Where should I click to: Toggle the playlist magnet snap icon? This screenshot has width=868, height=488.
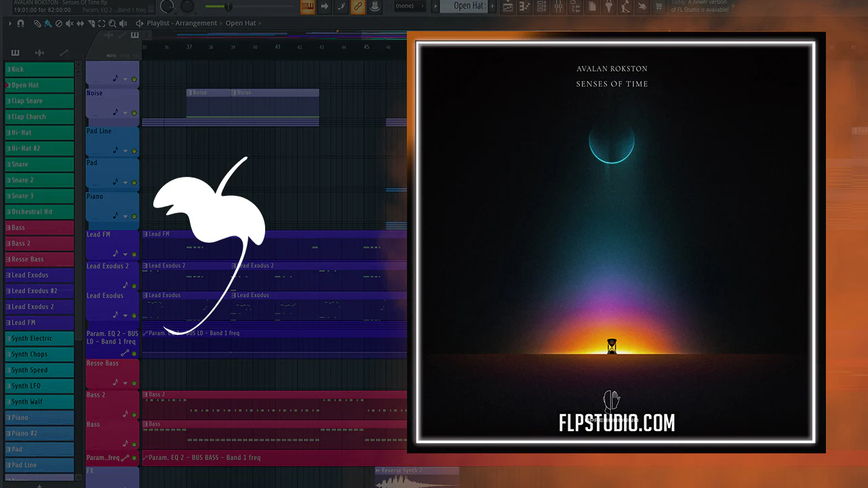21,23
